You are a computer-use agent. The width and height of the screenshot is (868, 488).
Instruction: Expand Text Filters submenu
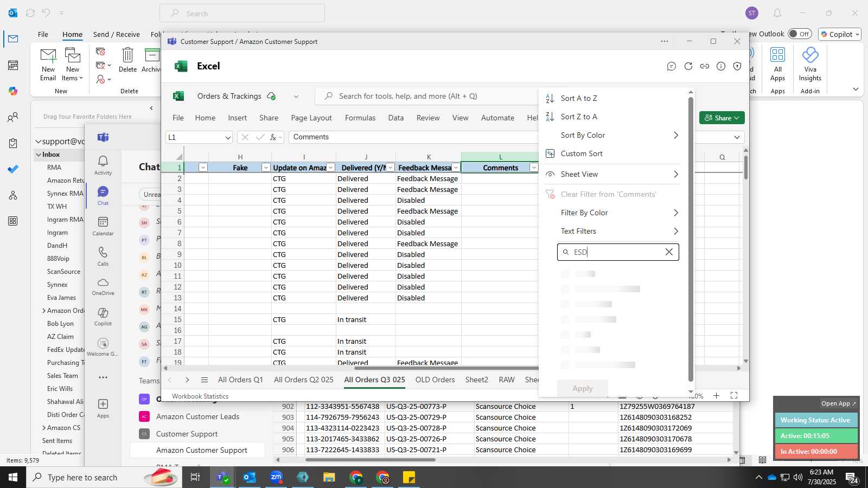[676, 231]
